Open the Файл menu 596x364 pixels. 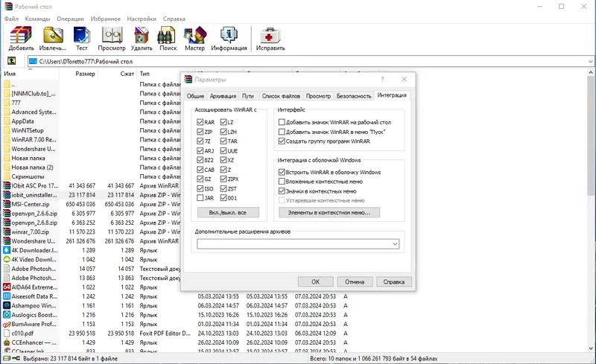pyautogui.click(x=11, y=19)
